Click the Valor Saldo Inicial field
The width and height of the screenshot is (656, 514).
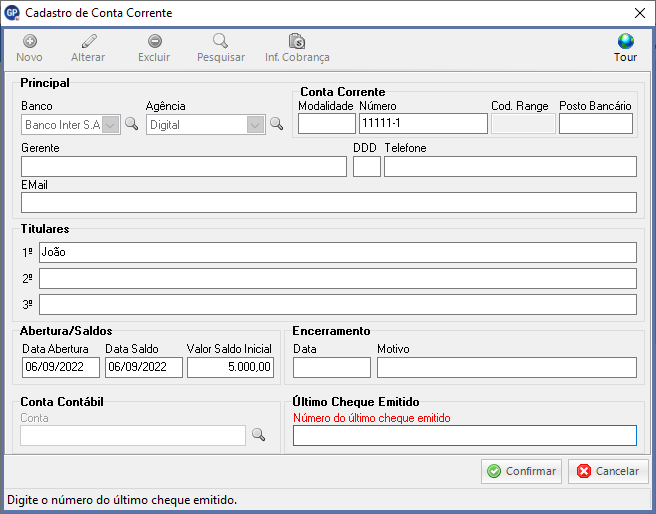[x=230, y=367]
